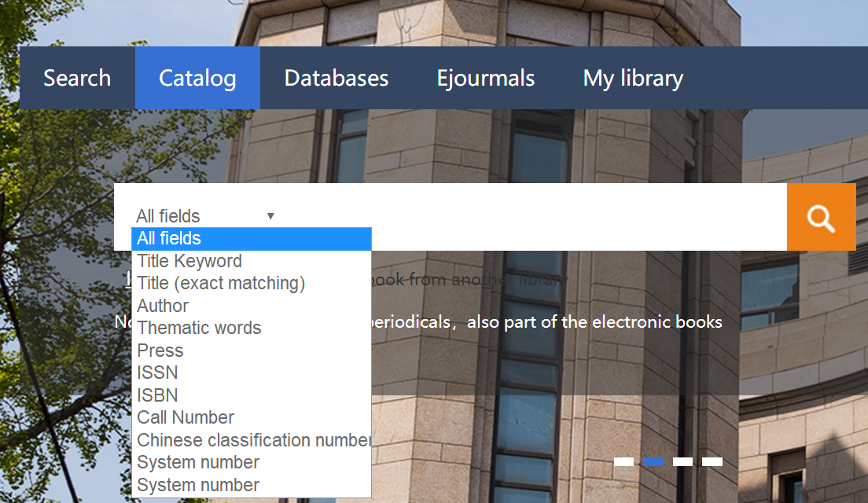868x503 pixels.
Task: Select the My library tab
Action: (633, 78)
